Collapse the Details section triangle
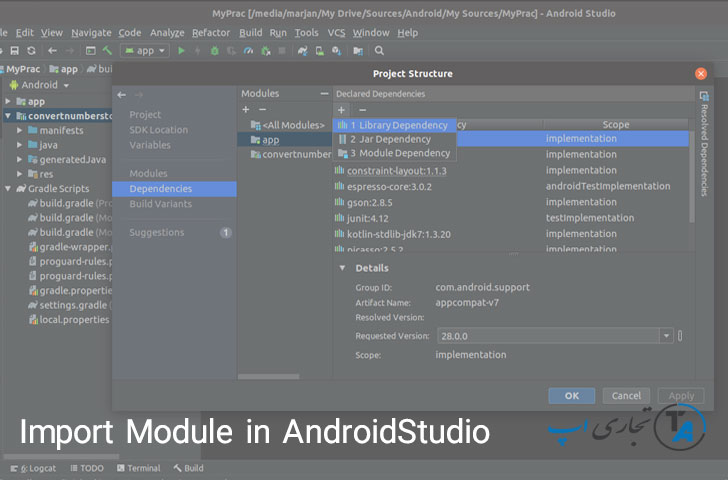The image size is (728, 480). click(x=342, y=268)
